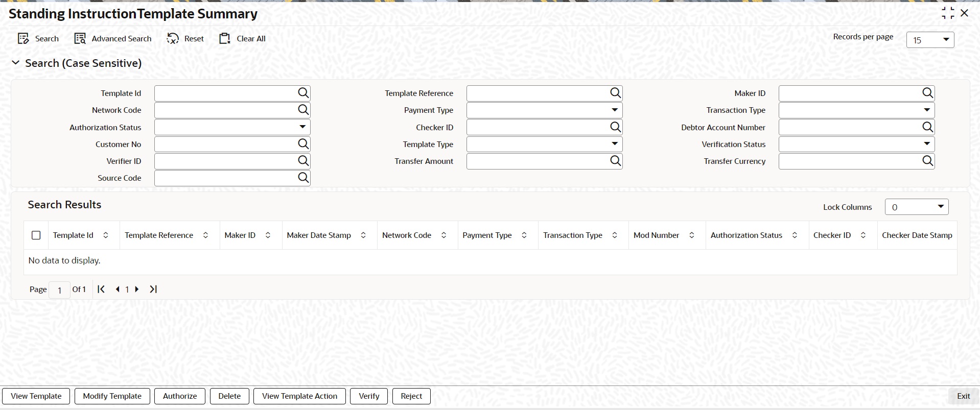Open Verifier ID lookup magnifier
The height and width of the screenshot is (410, 980).
tap(304, 161)
